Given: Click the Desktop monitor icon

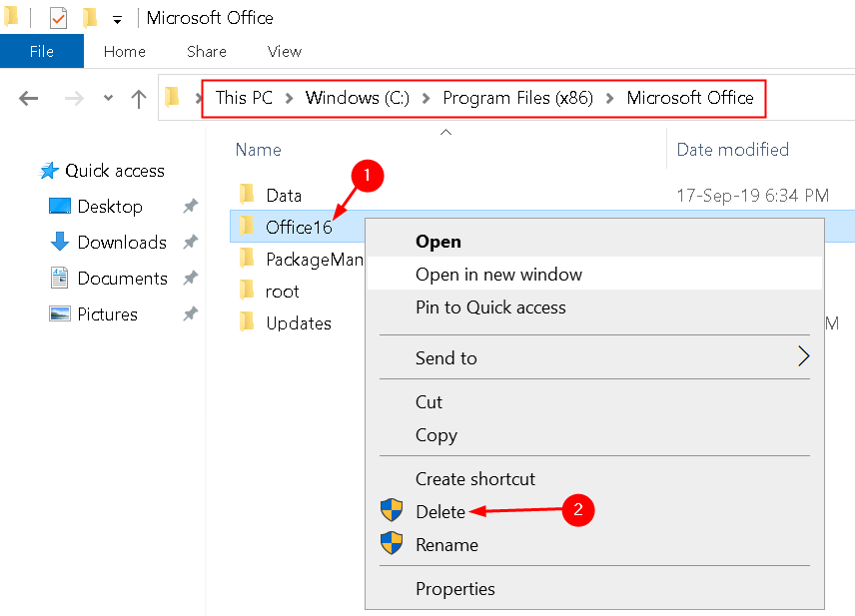Looking at the screenshot, I should click(60, 206).
